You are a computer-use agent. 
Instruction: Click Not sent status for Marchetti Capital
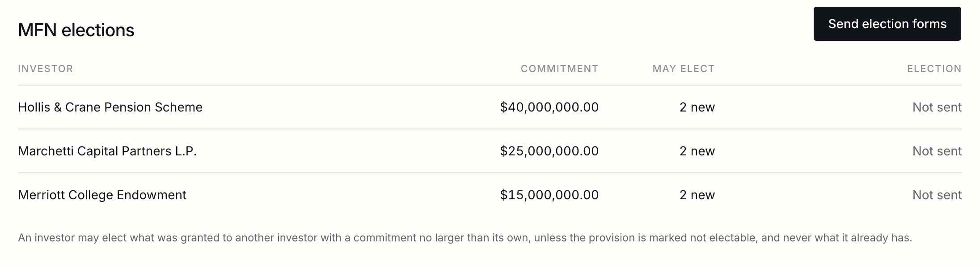coord(937,151)
